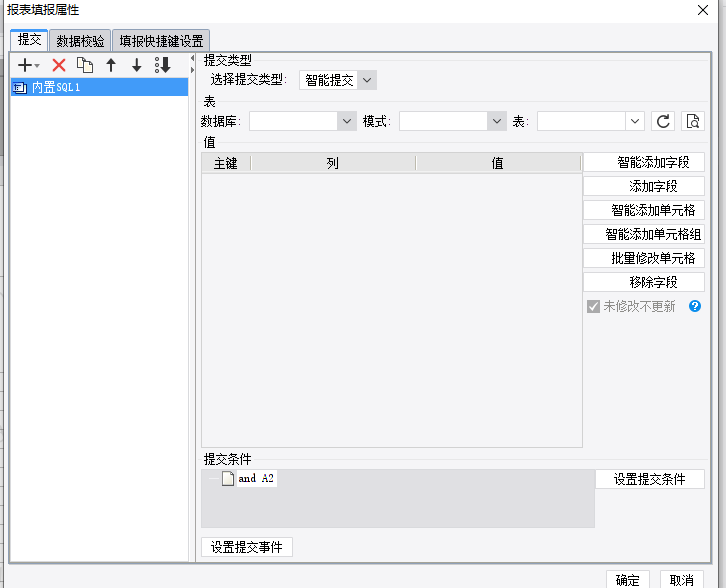The image size is (726, 588).
Task: Open the 填报快捷键设置 tab
Action: point(161,41)
